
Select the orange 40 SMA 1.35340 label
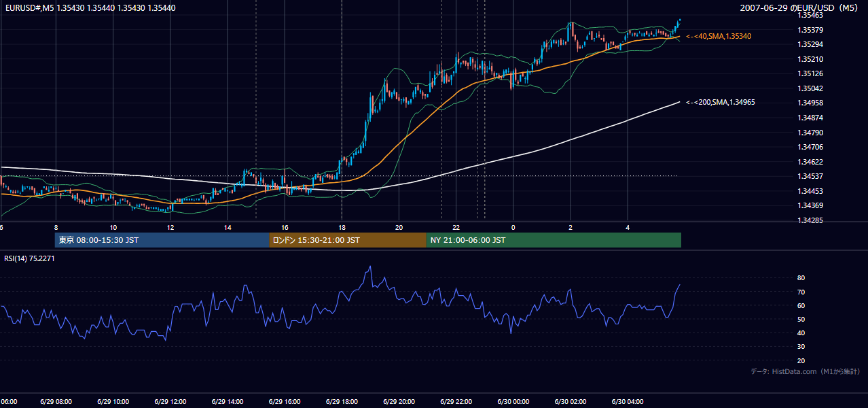(719, 36)
